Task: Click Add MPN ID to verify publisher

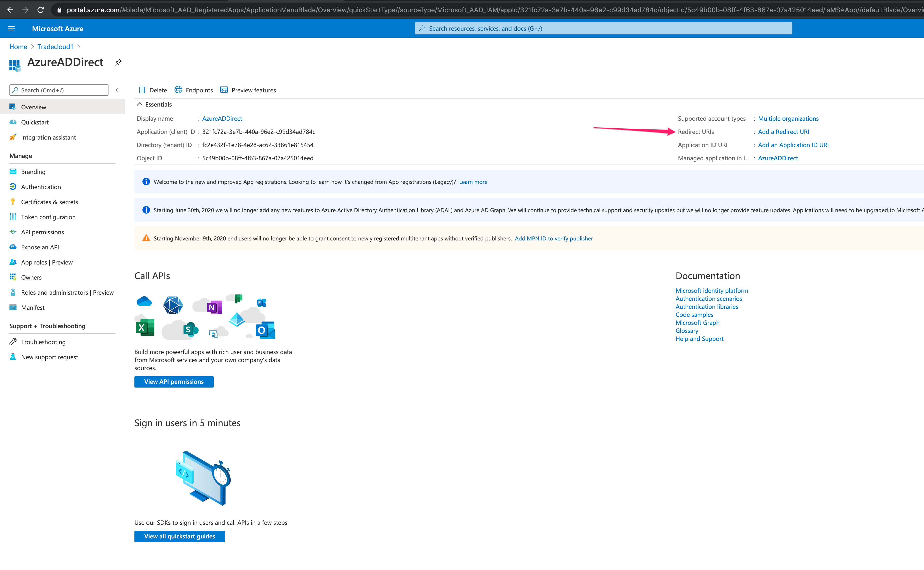Action: point(554,238)
